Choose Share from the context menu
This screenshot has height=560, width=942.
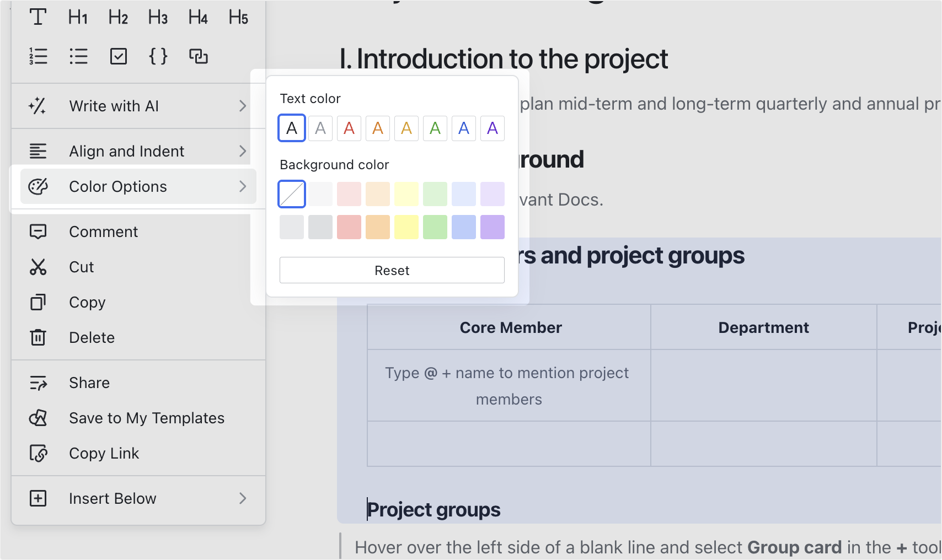tap(138, 383)
